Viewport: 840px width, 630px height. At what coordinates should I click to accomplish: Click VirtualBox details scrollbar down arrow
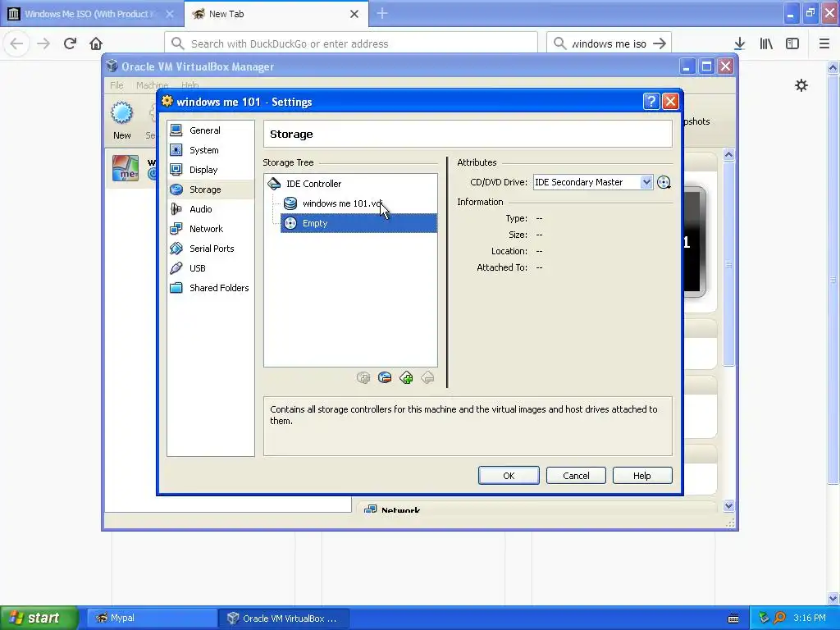[x=728, y=505]
